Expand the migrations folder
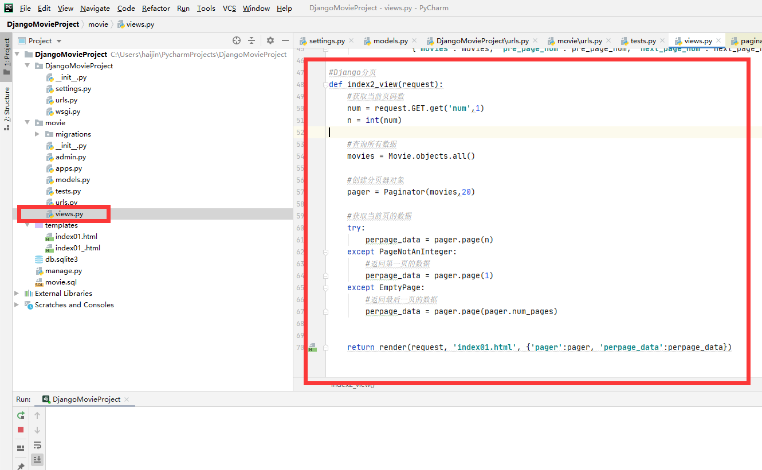Viewport: 762px width, 470px height. click(37, 134)
